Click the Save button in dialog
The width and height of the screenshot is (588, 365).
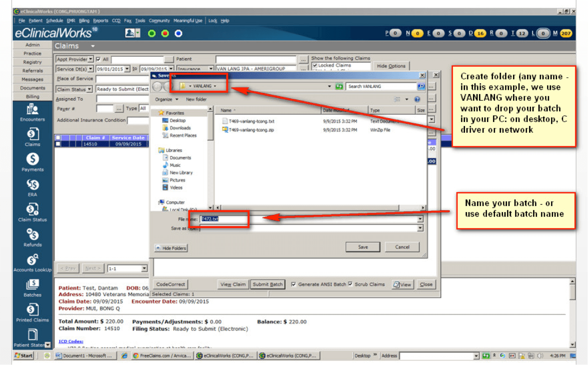pos(363,247)
